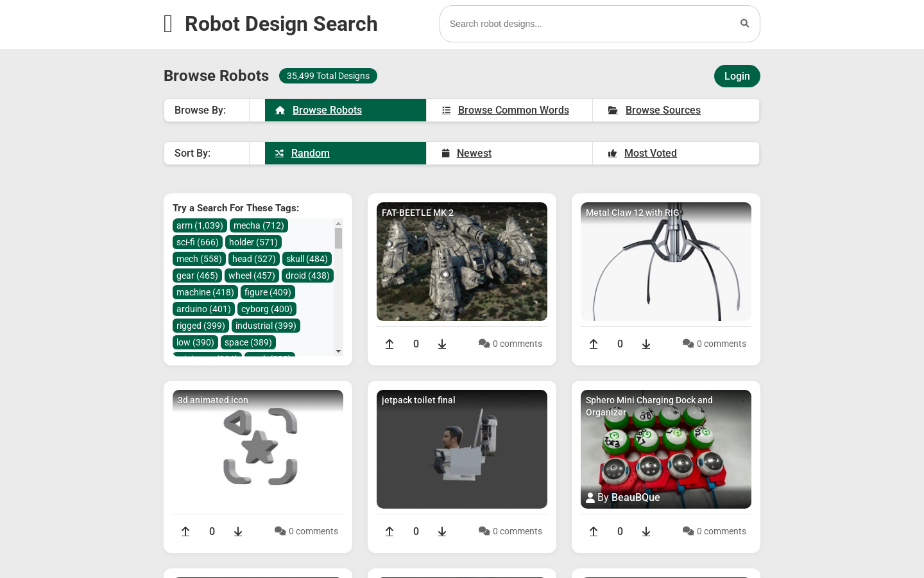The image size is (924, 578).
Task: Upvote Sphero Mini Charging Dock
Action: (594, 532)
